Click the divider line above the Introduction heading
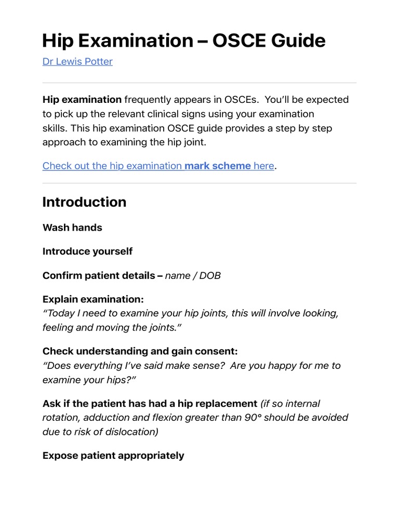Image resolution: width=399 pixels, height=532 pixels. point(199,183)
